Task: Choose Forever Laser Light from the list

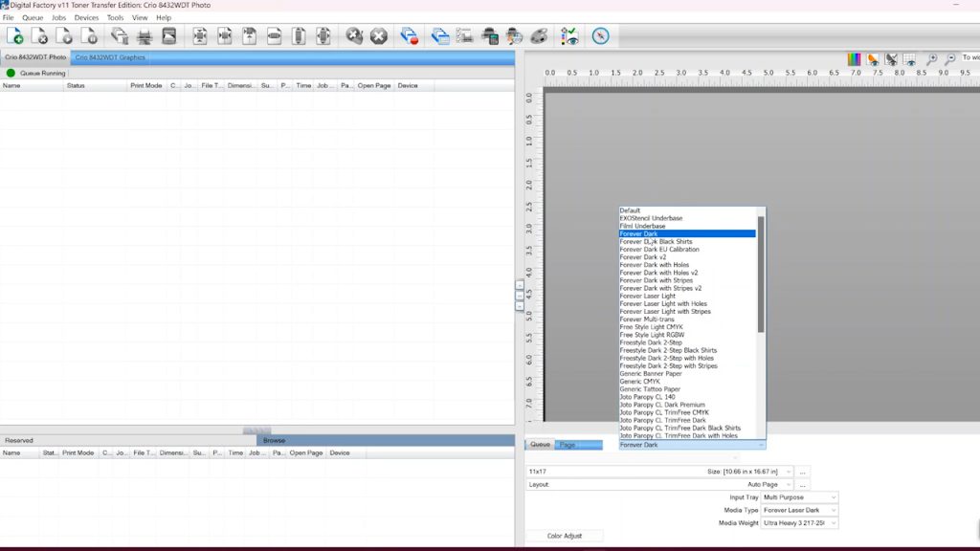Action: click(x=647, y=297)
